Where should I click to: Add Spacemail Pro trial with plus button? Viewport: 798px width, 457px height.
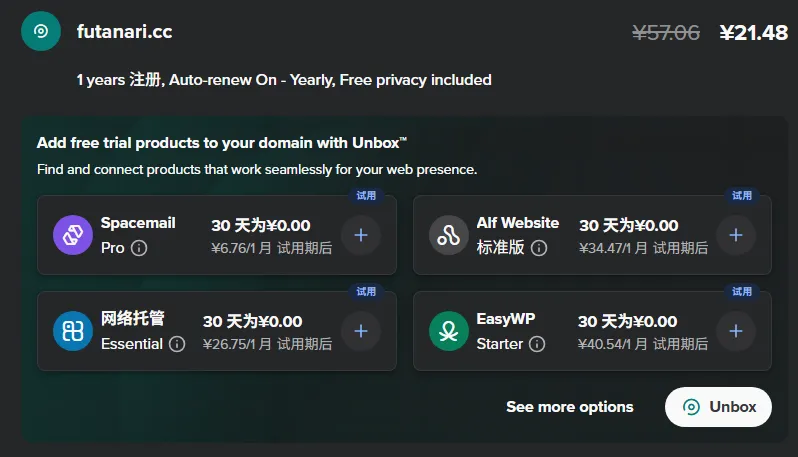(360, 235)
